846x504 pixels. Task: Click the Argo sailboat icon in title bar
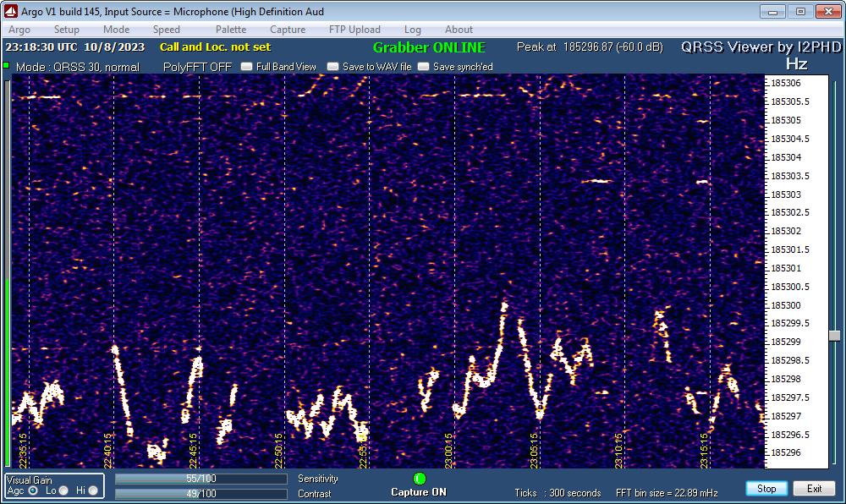[x=11, y=11]
